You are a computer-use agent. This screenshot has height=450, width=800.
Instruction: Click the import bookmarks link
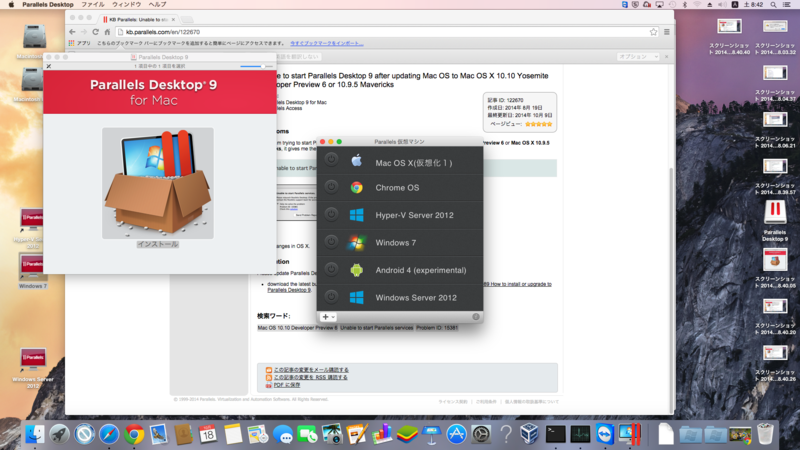[327, 43]
